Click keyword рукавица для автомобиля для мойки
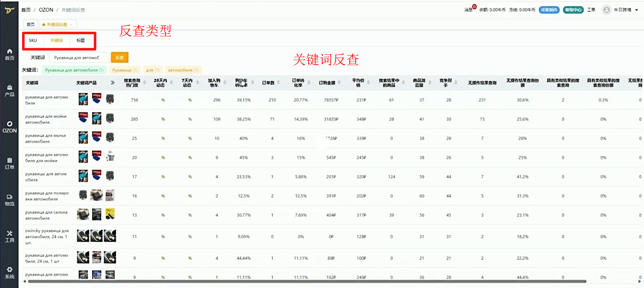 pyautogui.click(x=47, y=157)
